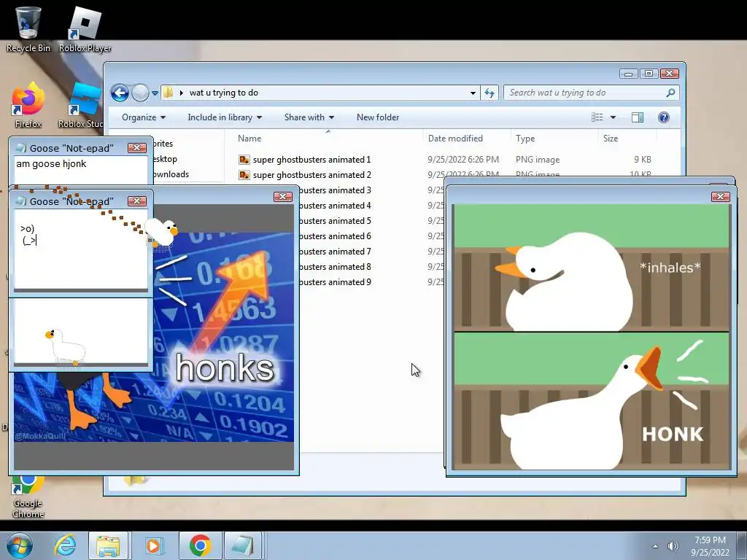The height and width of the screenshot is (560, 747).
Task: Click the am goose hjonk text area
Action: (x=80, y=170)
